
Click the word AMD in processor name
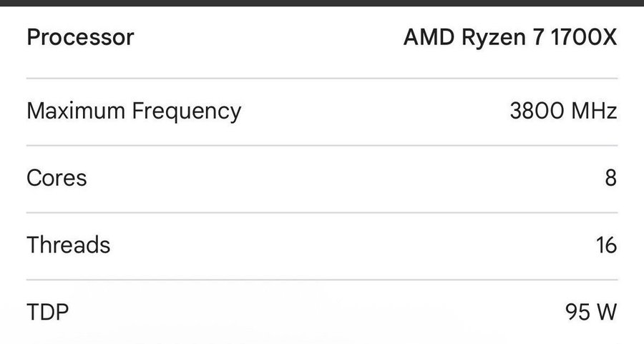point(426,37)
